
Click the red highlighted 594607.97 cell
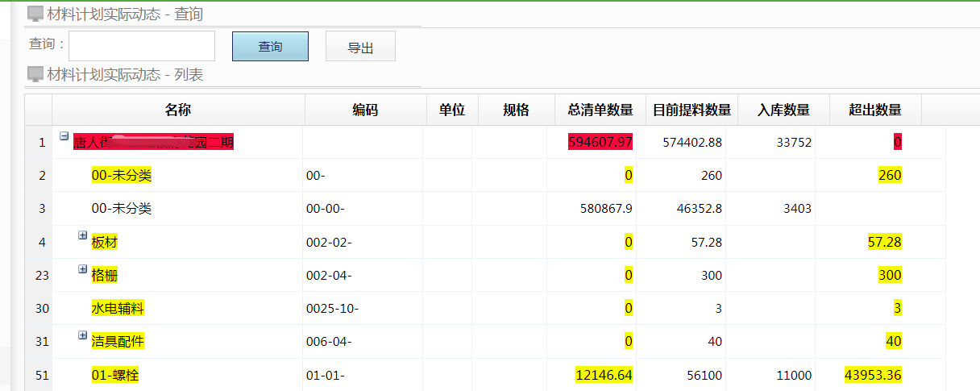point(600,143)
